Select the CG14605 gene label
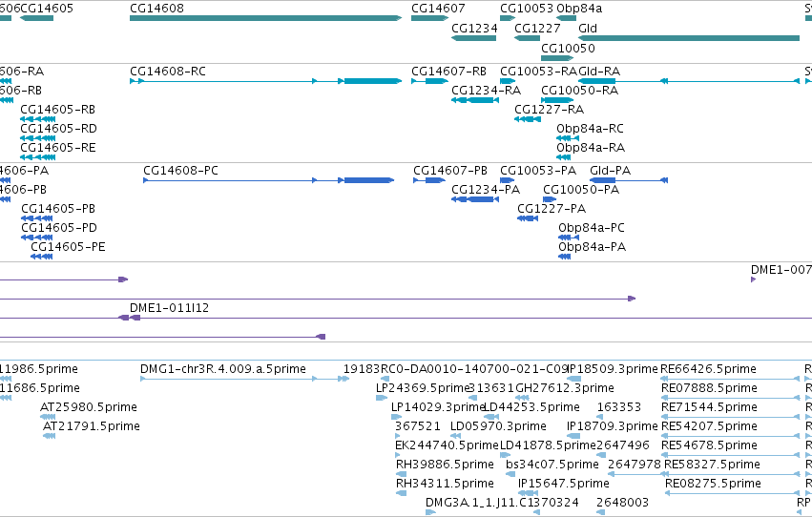812x517 pixels. click(47, 9)
